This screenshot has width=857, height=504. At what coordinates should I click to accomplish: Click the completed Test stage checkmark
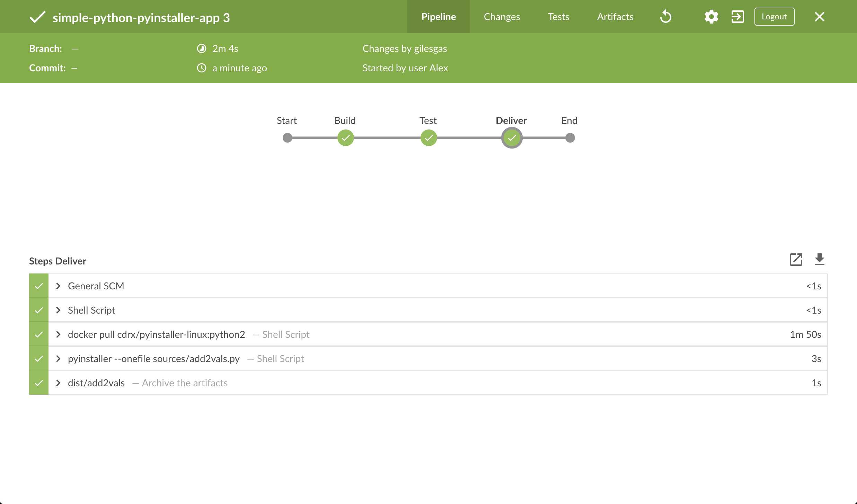[x=428, y=137]
